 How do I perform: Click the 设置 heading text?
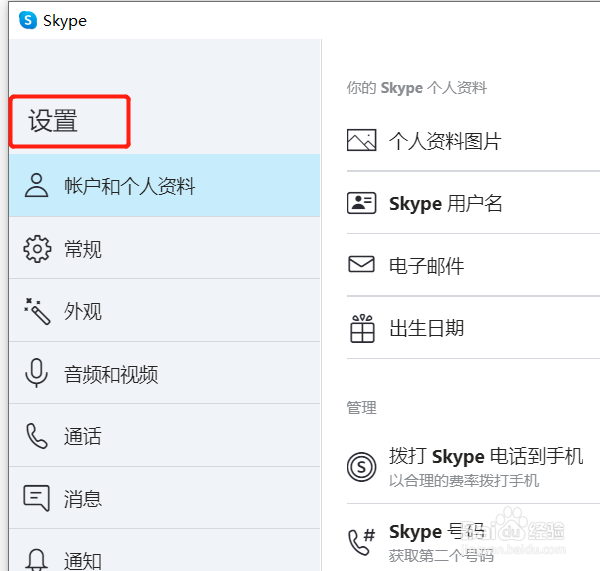point(53,121)
